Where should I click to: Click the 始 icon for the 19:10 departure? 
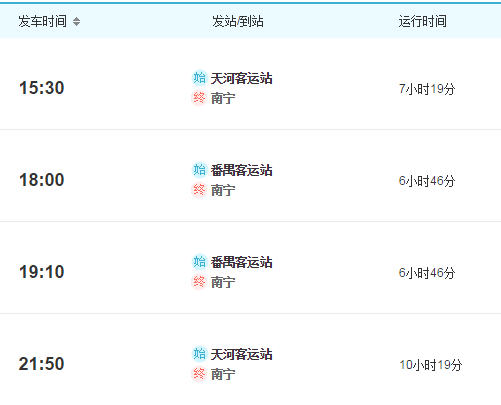(x=199, y=262)
